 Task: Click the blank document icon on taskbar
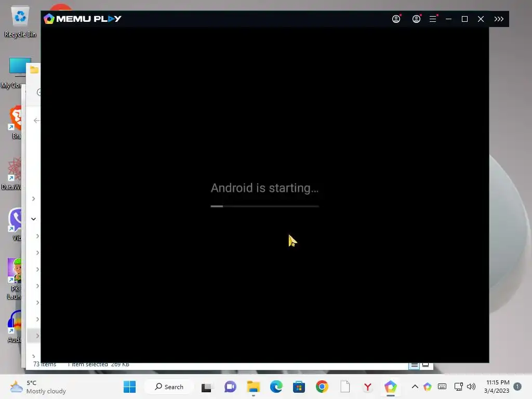tap(345, 387)
